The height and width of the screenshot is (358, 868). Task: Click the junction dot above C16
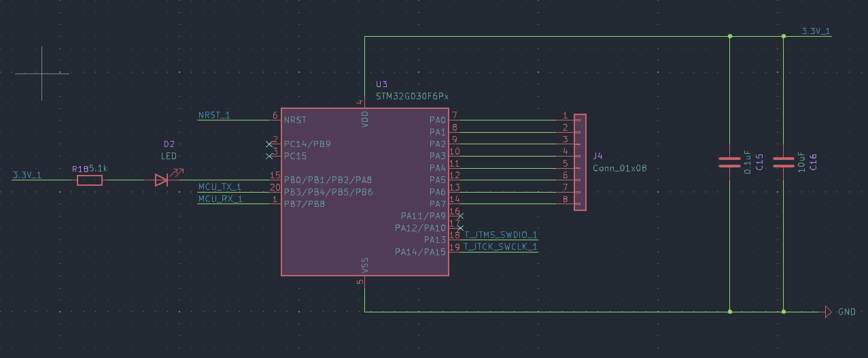[784, 36]
